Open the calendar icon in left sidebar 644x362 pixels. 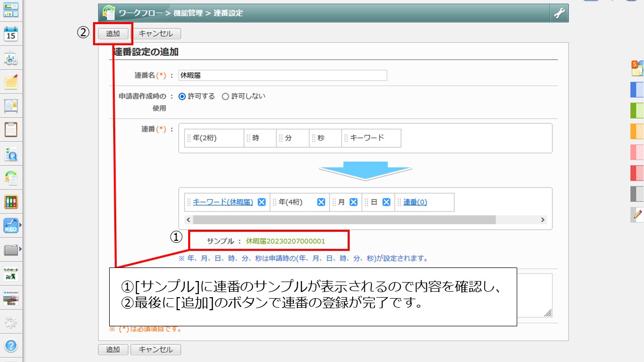coord(11,34)
